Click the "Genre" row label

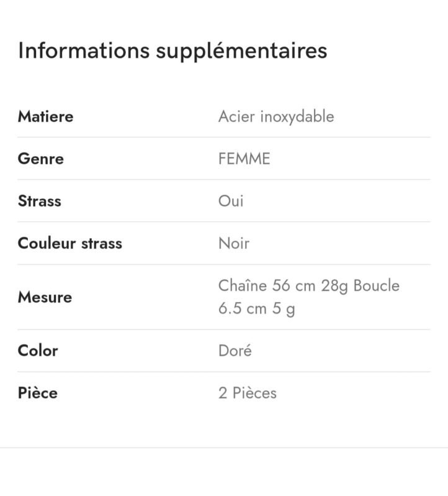(40, 159)
